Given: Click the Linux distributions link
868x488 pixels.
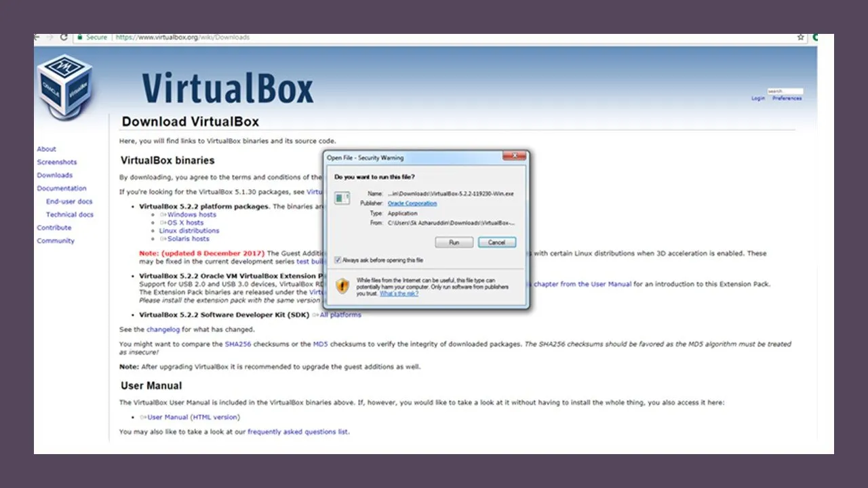Looking at the screenshot, I should pyautogui.click(x=189, y=230).
